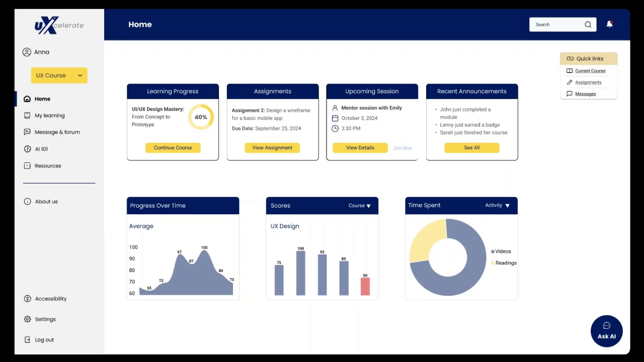Screen dimensions: 644x362
Task: Click the 40% progress ring
Action: [201, 117]
